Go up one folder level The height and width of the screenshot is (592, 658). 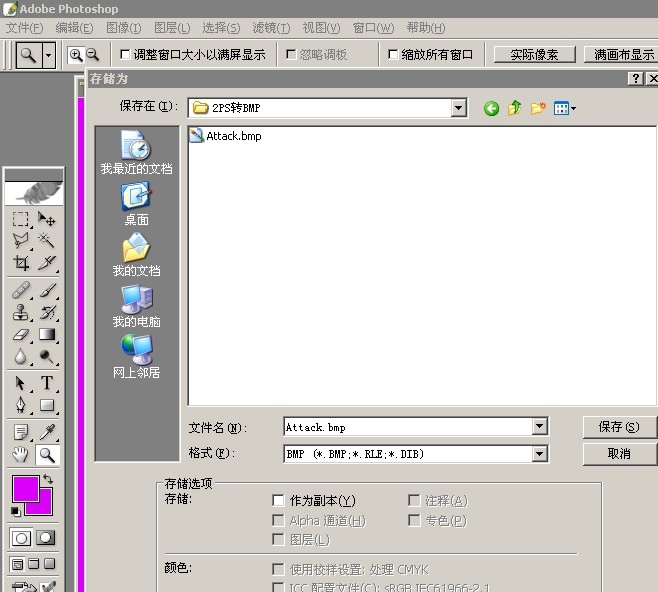pos(514,108)
